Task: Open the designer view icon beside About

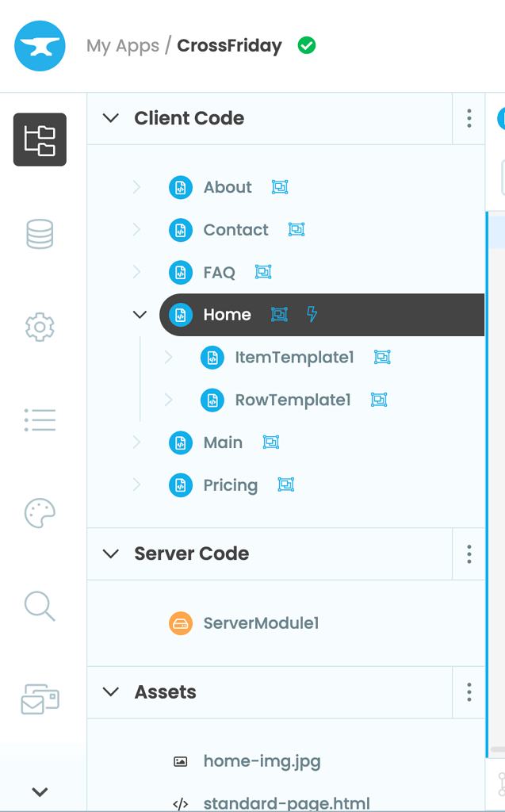Action: click(x=279, y=187)
